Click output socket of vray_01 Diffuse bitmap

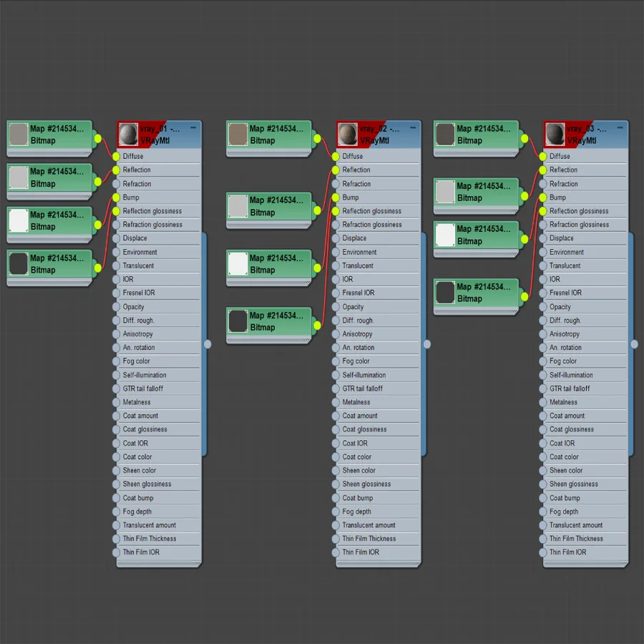(x=98, y=139)
